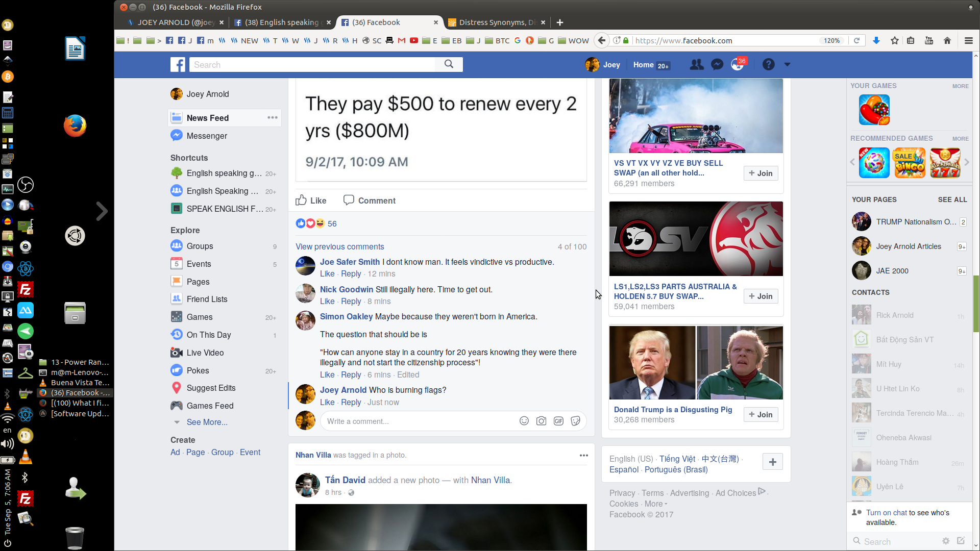This screenshot has width=980, height=551.
Task: Launch Candy Crush from Your Games
Action: tap(874, 110)
